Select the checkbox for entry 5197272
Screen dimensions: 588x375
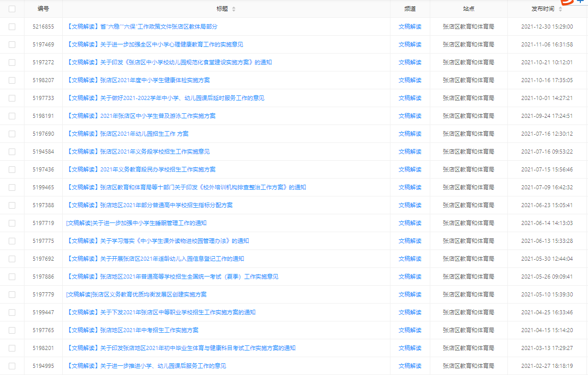[12, 62]
